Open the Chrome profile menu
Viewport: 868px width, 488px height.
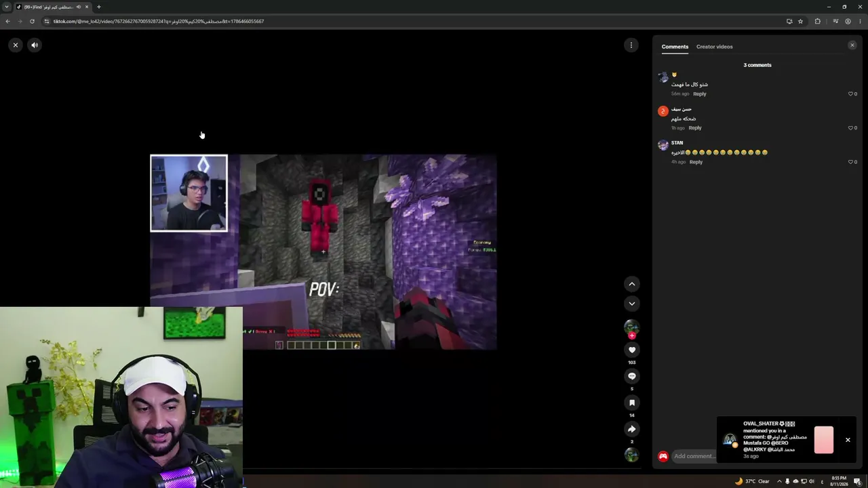[848, 21]
